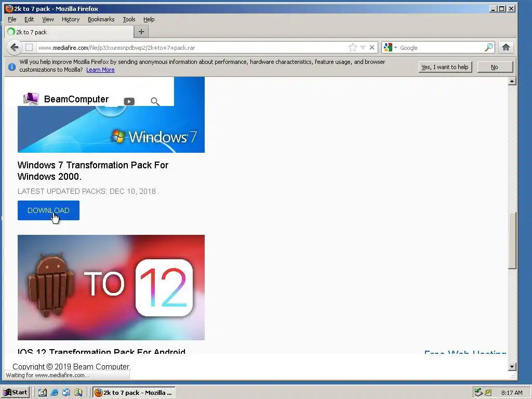Open the Help menu

click(x=149, y=19)
